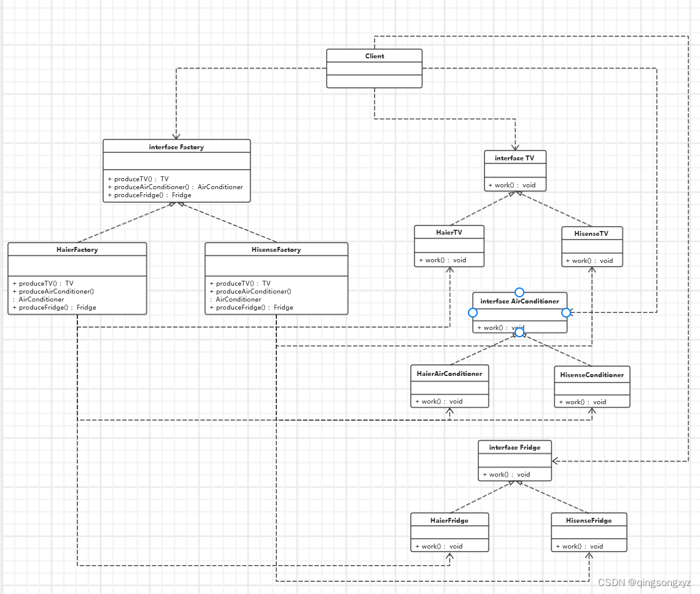
Task: Select produceFridge() method in HaierFactory
Action: point(54,307)
